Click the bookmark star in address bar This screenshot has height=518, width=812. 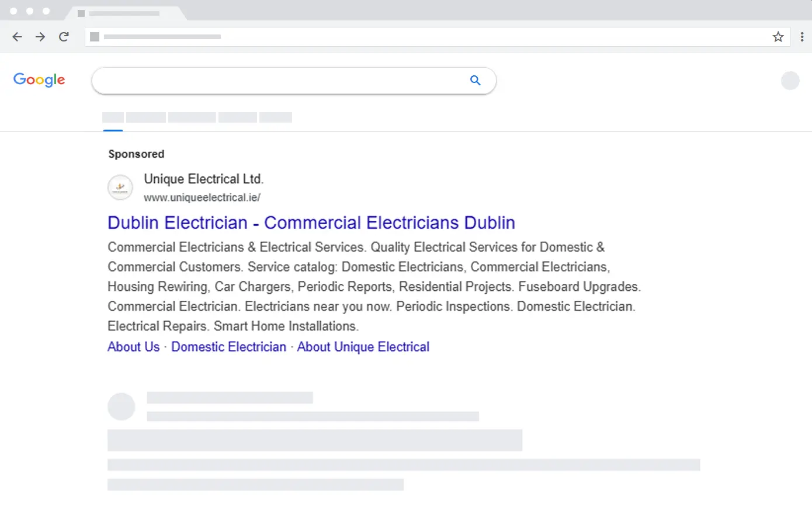point(778,36)
